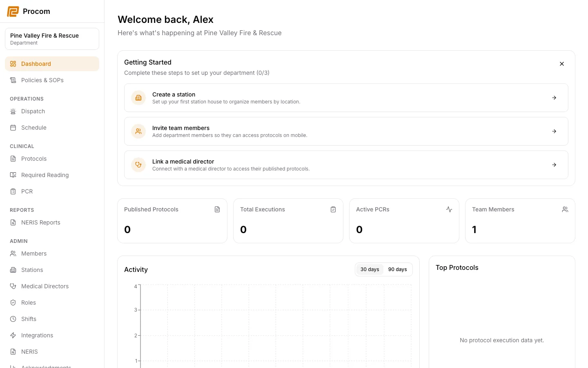Open the Dispatch section
The image size is (588, 368).
52,111
